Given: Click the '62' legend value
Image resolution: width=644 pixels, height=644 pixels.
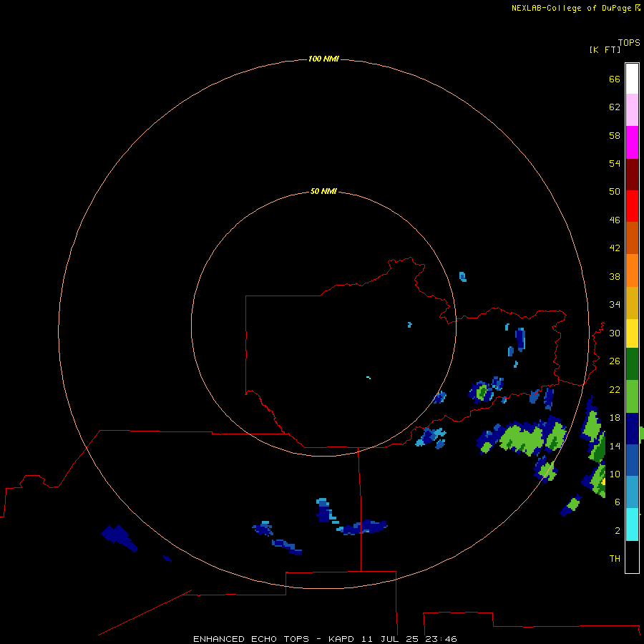Looking at the screenshot, I should [615, 107].
